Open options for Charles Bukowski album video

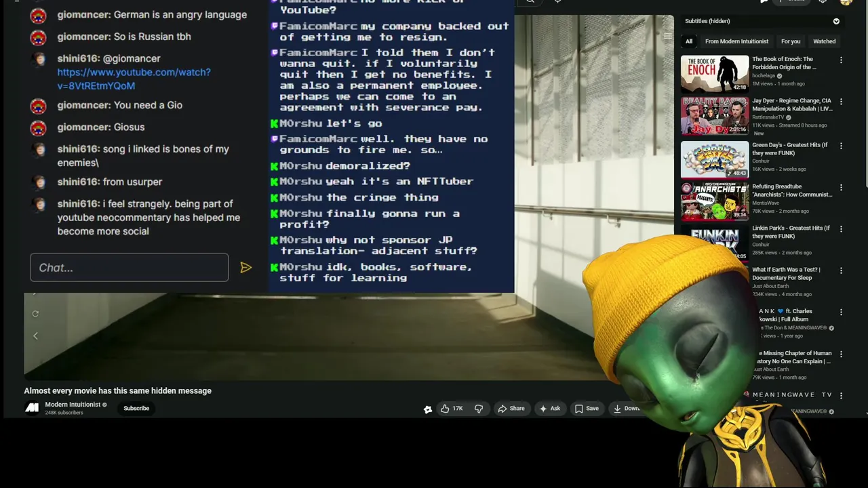coord(841,312)
